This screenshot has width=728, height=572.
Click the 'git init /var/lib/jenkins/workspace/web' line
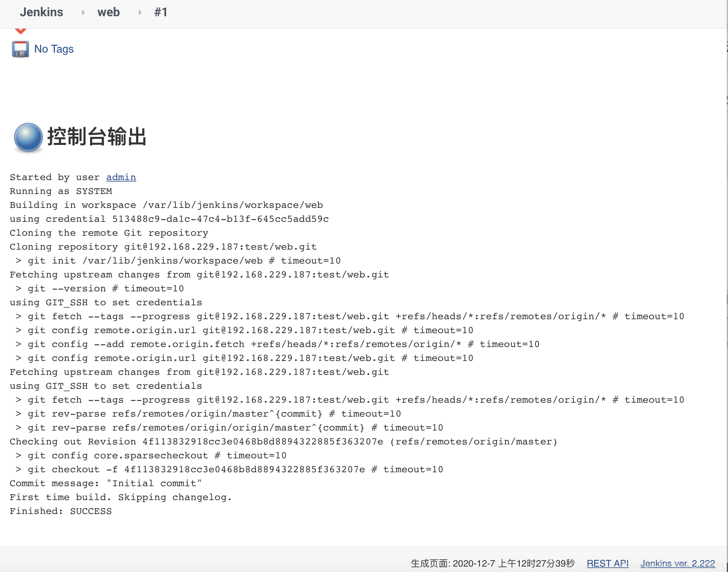(178, 260)
